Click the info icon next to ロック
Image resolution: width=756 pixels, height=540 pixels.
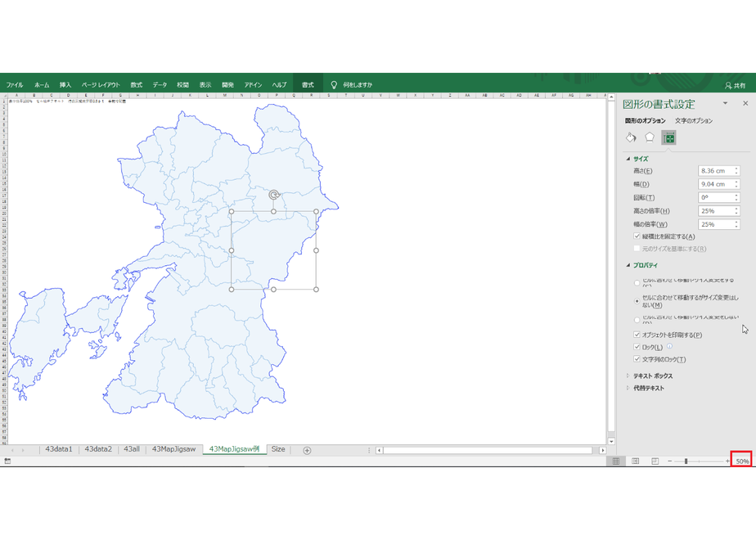click(x=670, y=346)
